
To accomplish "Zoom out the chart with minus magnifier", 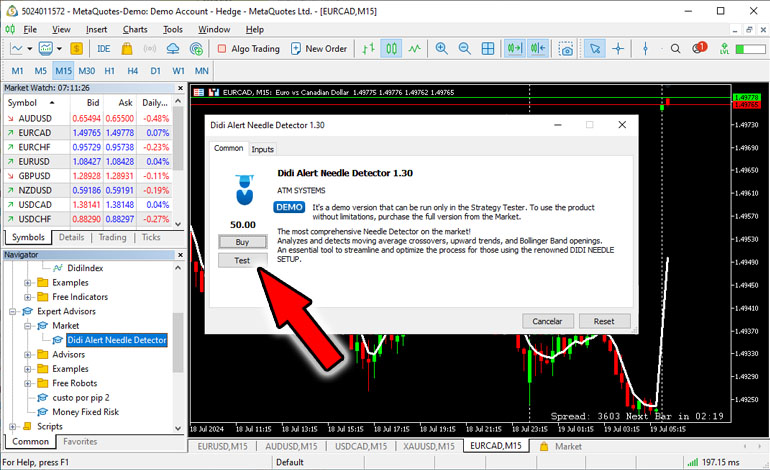I will 465,49.
